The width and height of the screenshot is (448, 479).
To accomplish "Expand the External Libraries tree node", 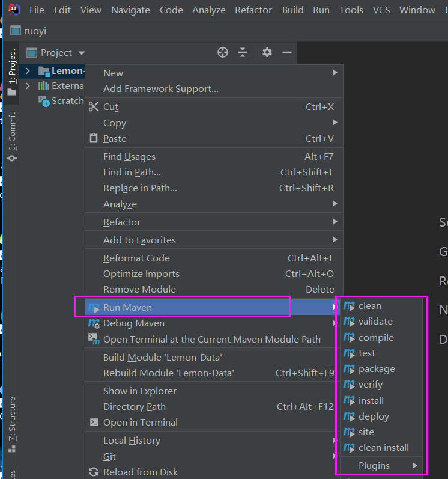I will click(x=28, y=86).
